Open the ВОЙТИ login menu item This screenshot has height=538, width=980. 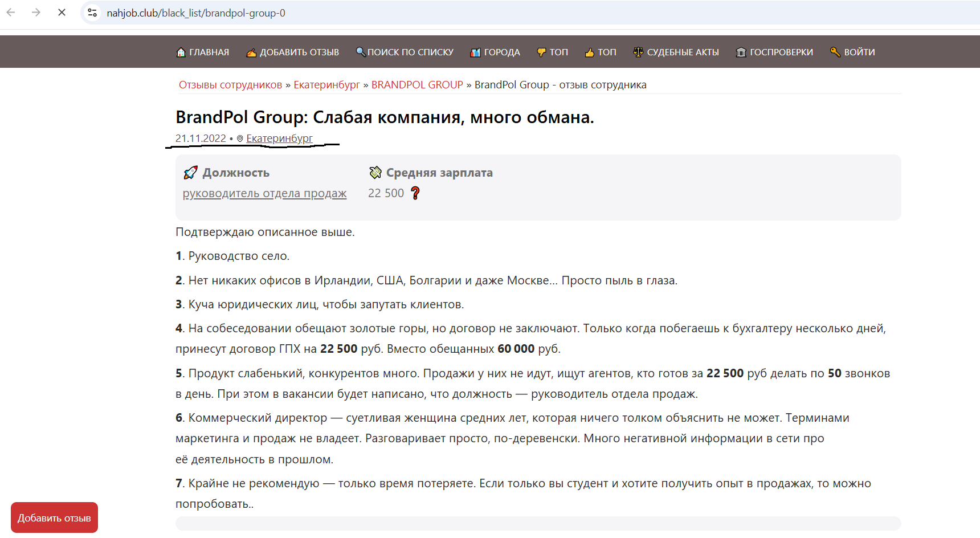tap(859, 52)
